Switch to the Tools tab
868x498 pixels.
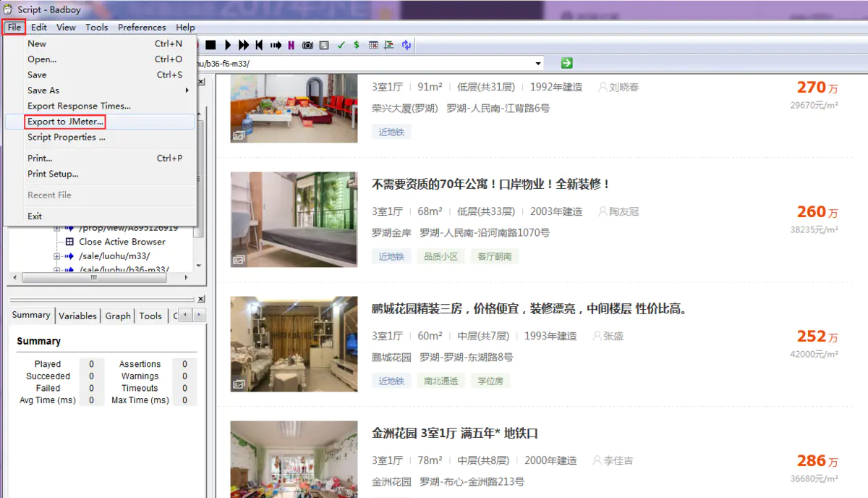(x=150, y=316)
